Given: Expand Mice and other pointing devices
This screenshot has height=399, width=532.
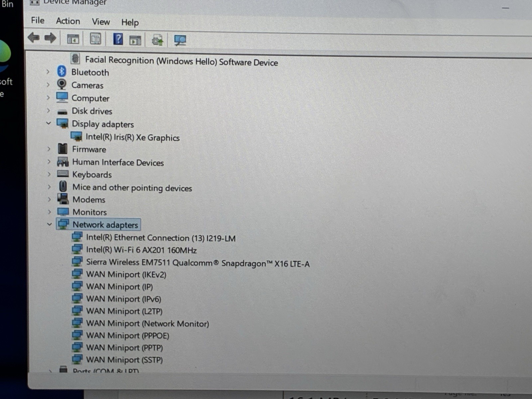Looking at the screenshot, I should click(x=49, y=187).
